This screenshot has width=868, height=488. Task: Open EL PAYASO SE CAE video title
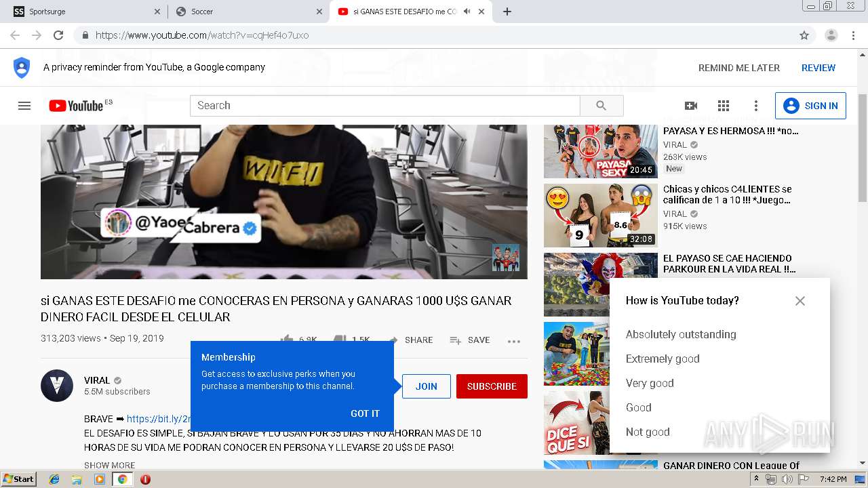point(730,264)
